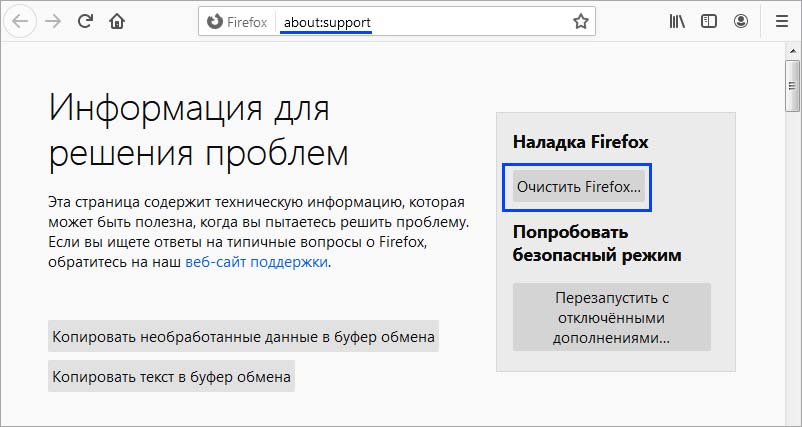Open the Firefox account avatar icon
802x427 pixels.
(741, 21)
